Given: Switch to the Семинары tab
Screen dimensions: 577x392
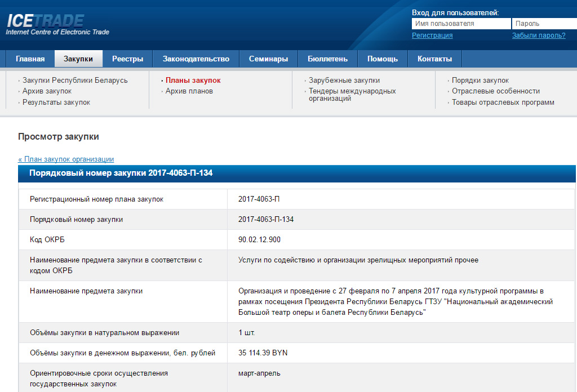Looking at the screenshot, I should point(268,59).
